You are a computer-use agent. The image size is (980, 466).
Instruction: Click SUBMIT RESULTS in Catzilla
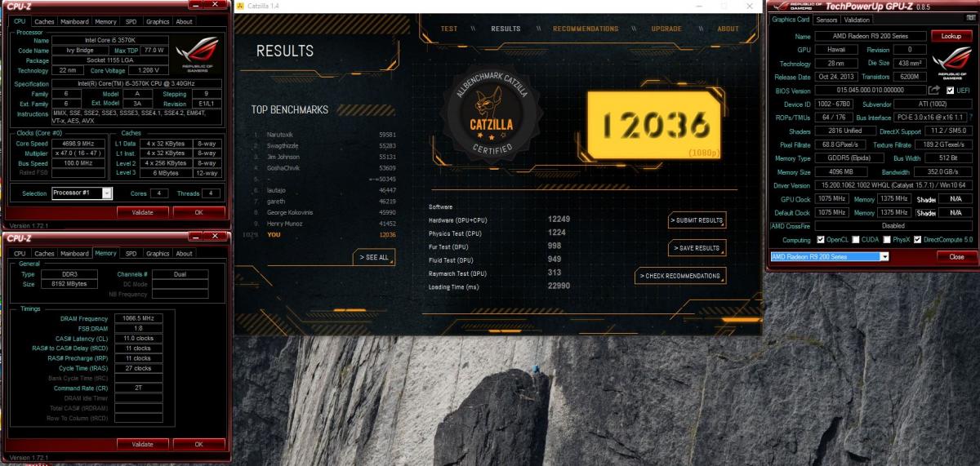point(697,220)
